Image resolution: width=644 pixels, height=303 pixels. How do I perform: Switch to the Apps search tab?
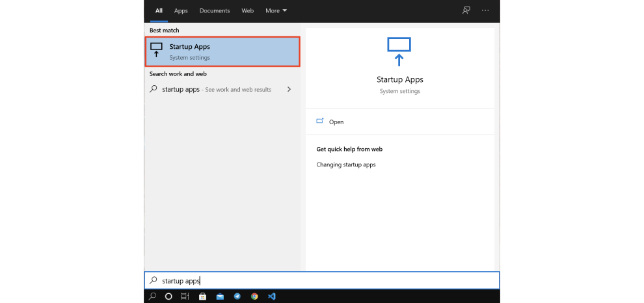pyautogui.click(x=181, y=10)
